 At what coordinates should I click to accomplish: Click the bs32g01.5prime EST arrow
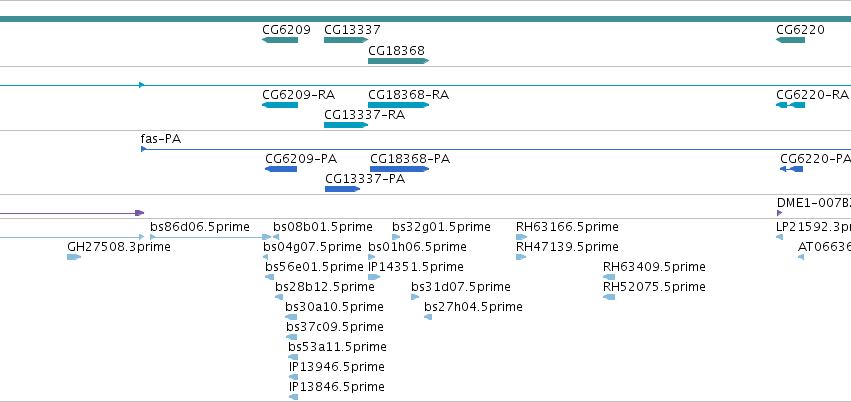click(x=396, y=237)
